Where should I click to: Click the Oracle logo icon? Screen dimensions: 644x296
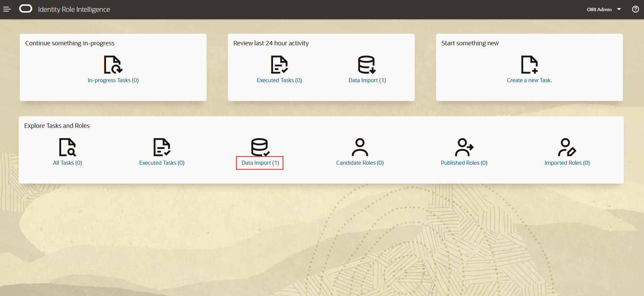26,9
